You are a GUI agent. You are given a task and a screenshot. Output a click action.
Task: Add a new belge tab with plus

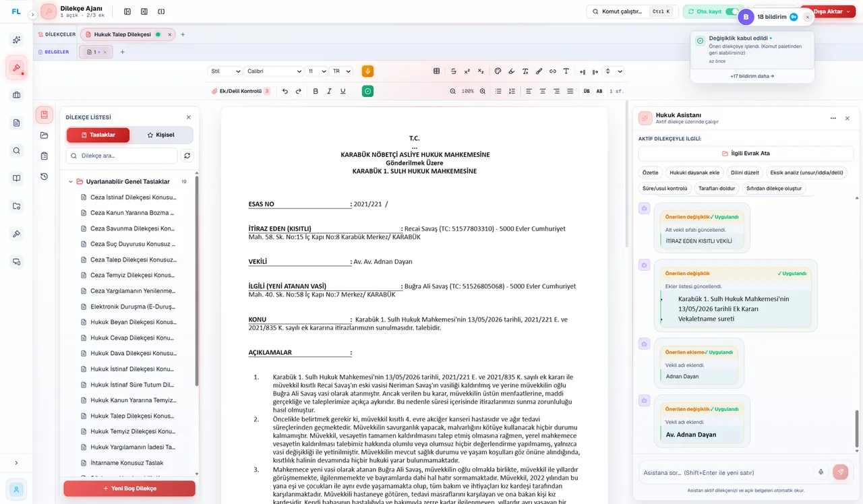tap(122, 52)
